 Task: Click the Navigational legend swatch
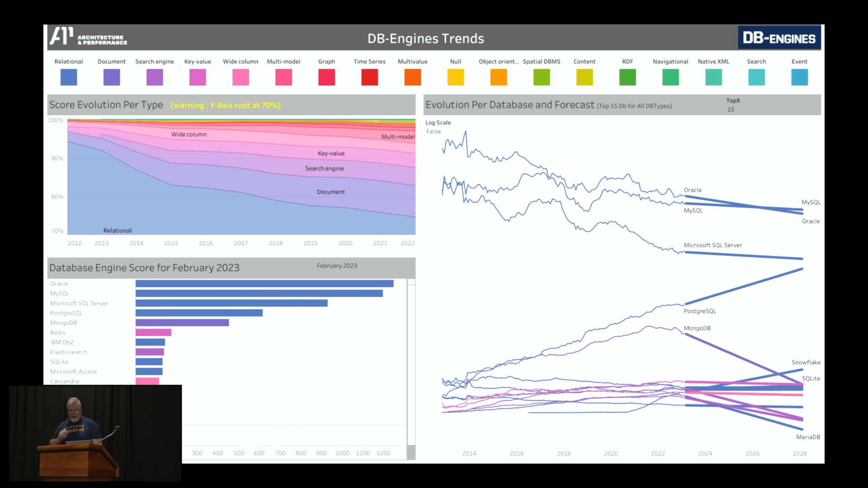(x=670, y=77)
